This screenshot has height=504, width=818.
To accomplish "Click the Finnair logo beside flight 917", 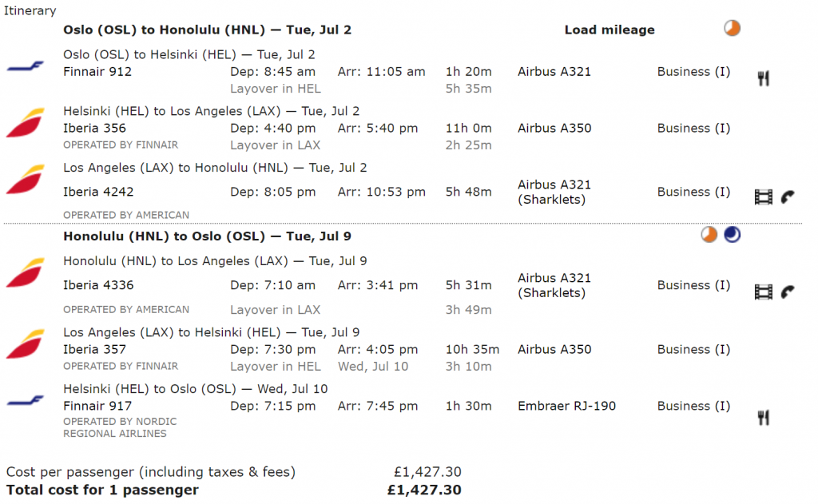I will coord(25,401).
